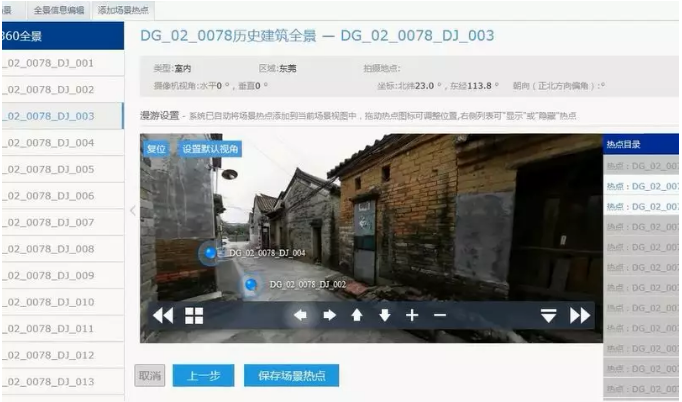Zoom in using the plus icon

[412, 316]
